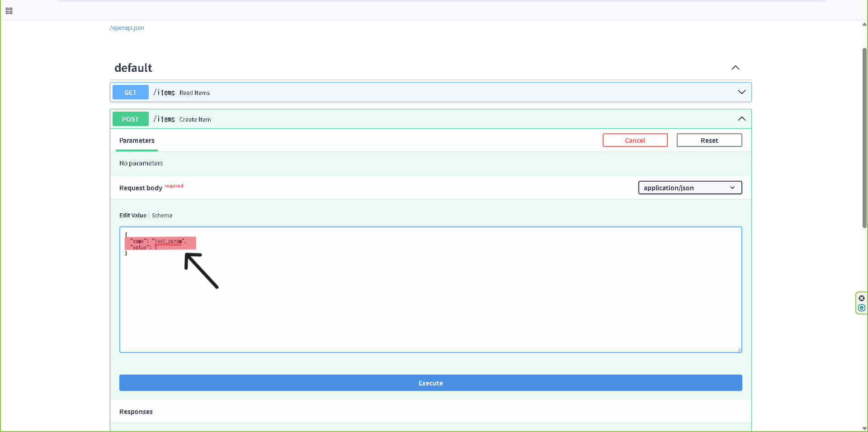Image resolution: width=868 pixels, height=432 pixels.
Task: Expand the GET /items Read Items operation
Action: click(x=741, y=92)
